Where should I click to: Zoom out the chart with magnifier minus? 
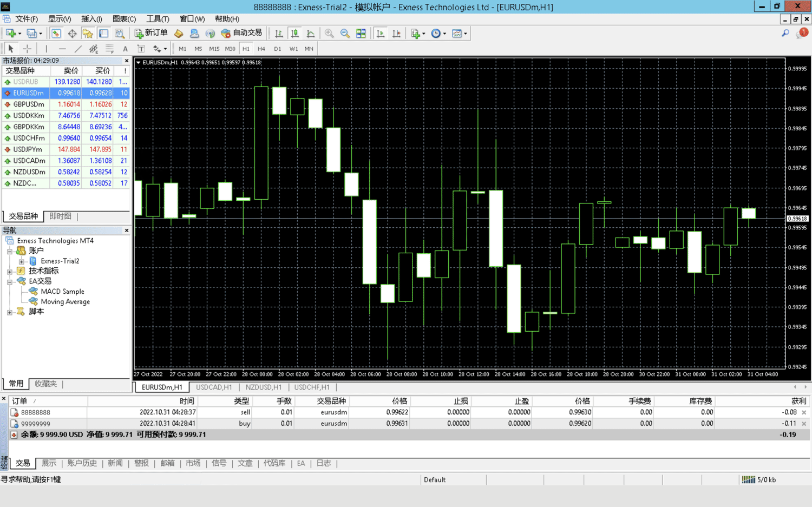click(345, 34)
